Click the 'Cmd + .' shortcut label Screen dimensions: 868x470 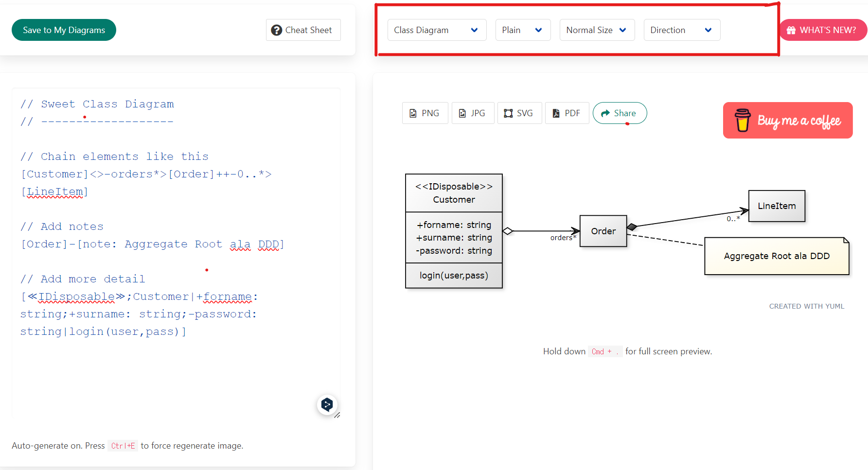(x=605, y=351)
